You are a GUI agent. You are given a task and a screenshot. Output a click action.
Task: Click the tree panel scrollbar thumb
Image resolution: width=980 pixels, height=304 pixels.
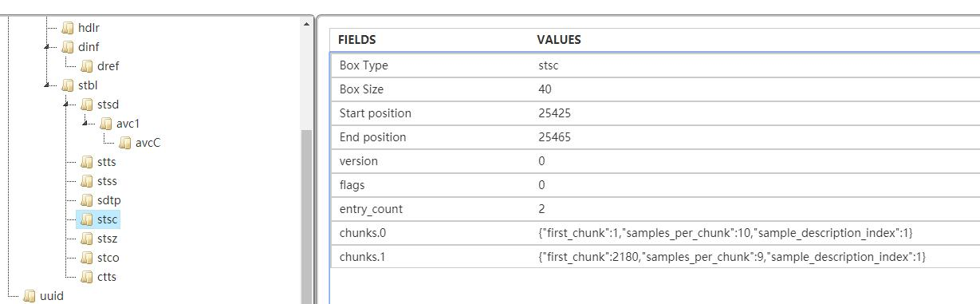(x=307, y=215)
